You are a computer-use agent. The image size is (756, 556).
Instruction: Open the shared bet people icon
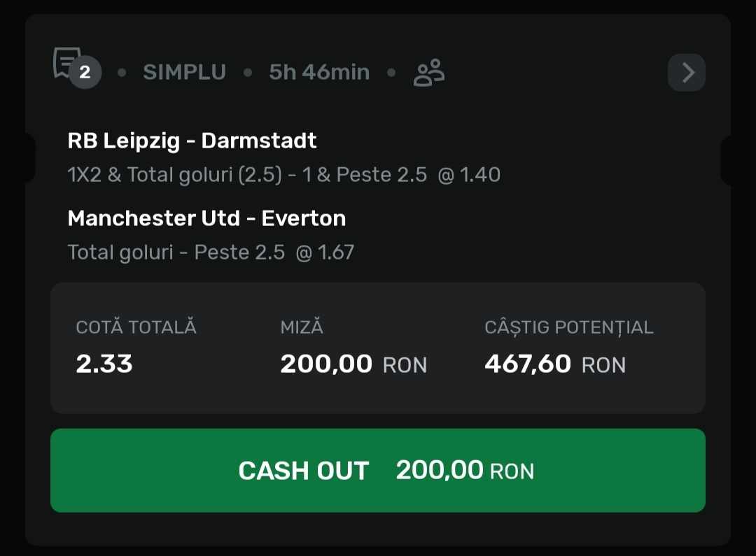pyautogui.click(x=428, y=73)
